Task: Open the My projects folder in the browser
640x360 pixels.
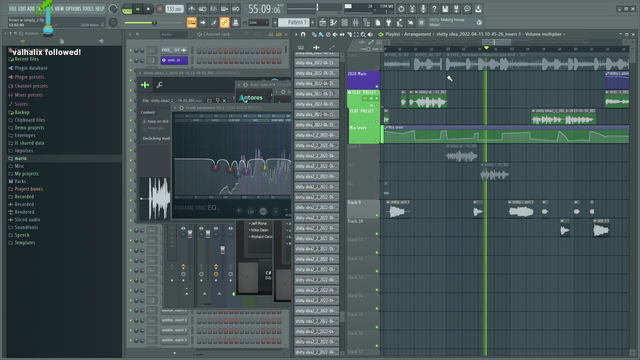Action: [x=26, y=174]
